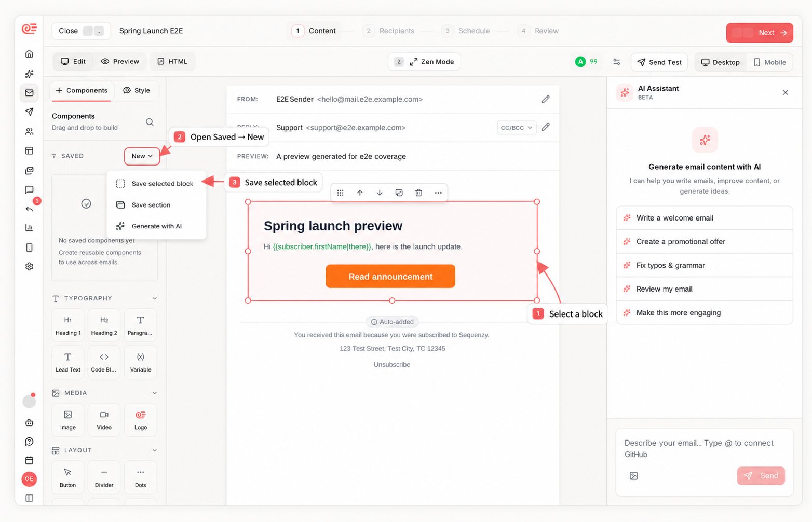Edit the From sender pencil icon
812x522 pixels.
click(x=545, y=99)
